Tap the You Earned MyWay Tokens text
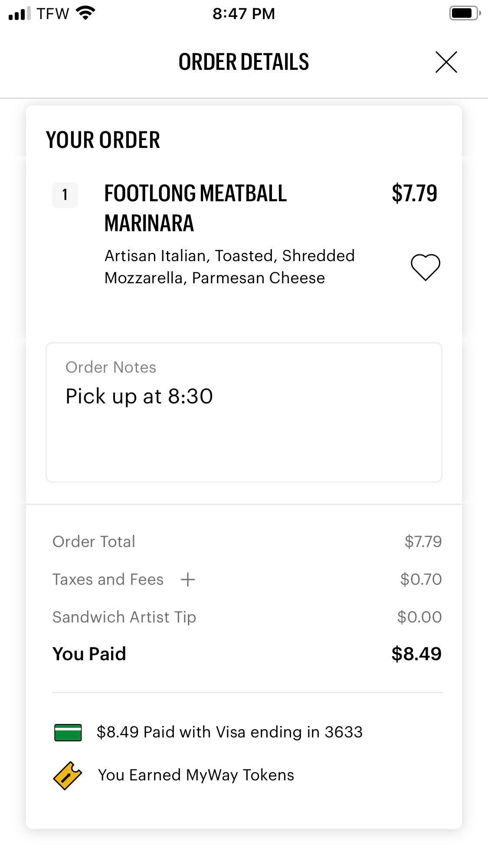Screen dimensions: 488x868 click(196, 775)
